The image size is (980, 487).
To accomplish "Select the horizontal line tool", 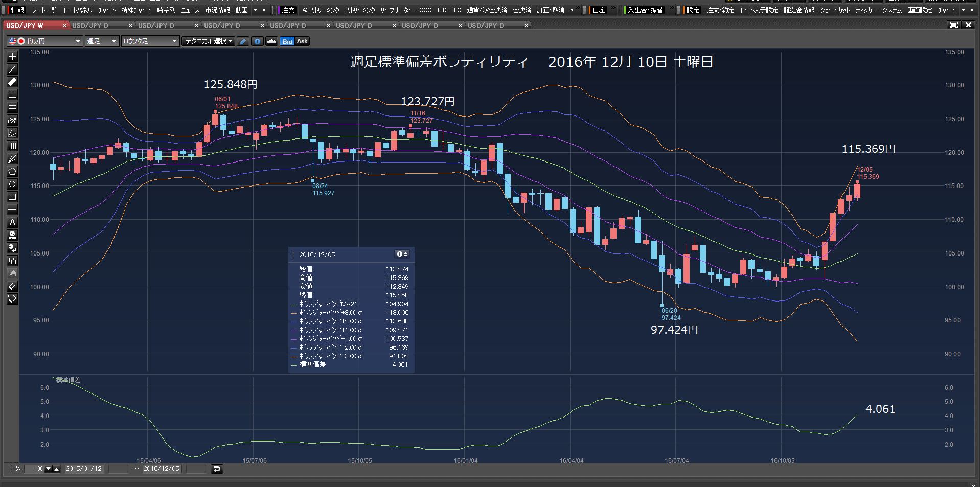I will click(x=12, y=210).
